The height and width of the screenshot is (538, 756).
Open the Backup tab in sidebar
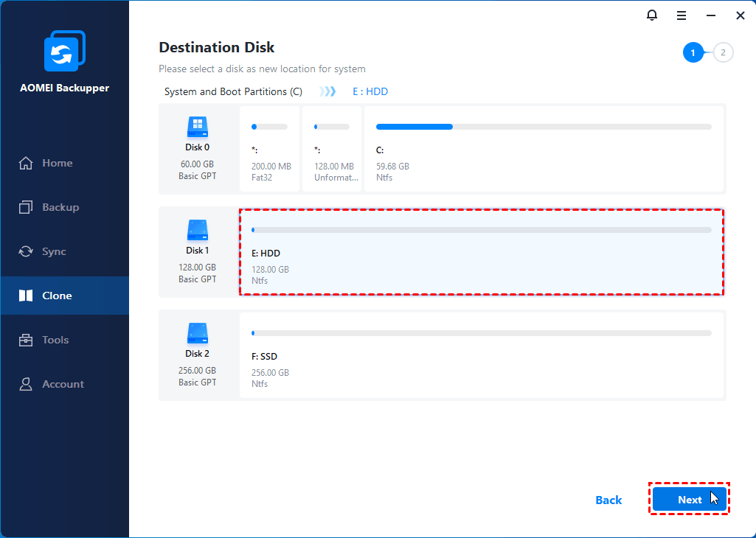(x=59, y=207)
